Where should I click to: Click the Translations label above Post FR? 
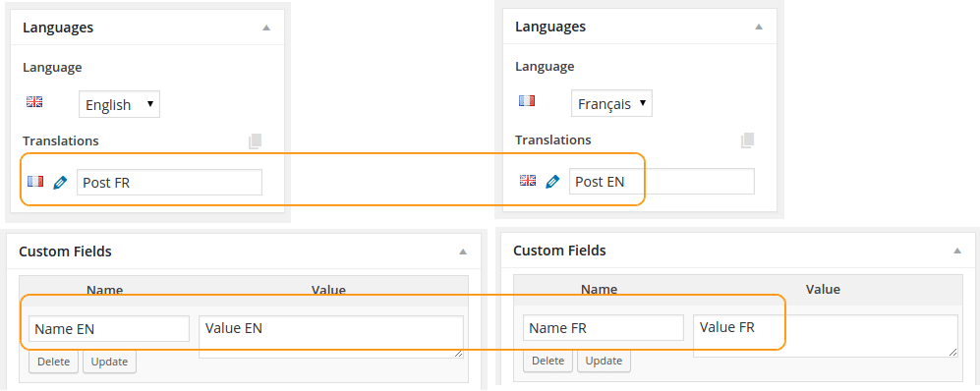pyautogui.click(x=61, y=140)
